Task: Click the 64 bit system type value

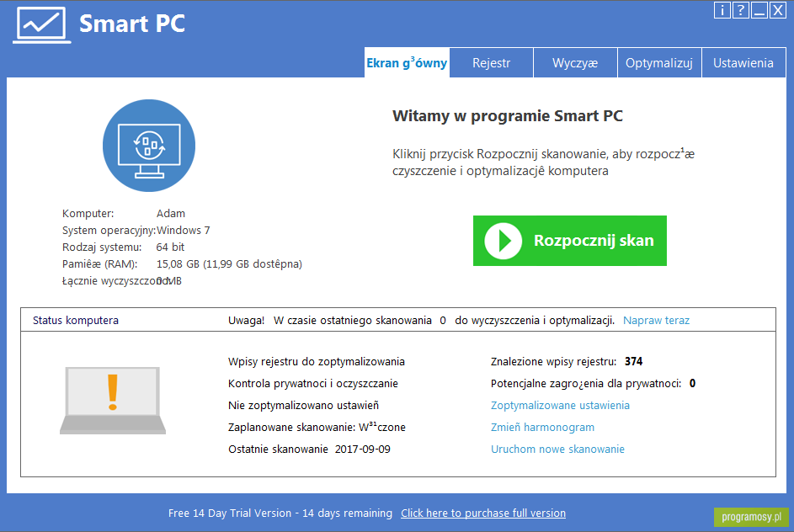Action: [x=170, y=247]
